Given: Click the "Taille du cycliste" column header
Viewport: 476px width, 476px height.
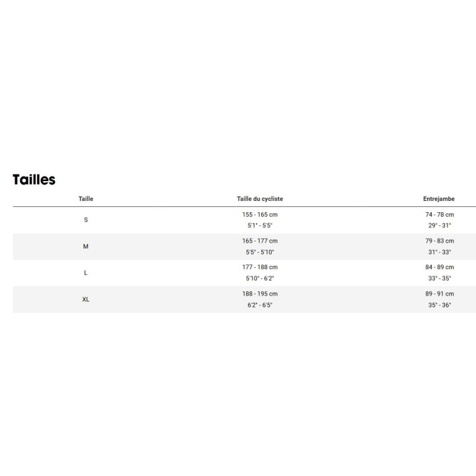Looking at the screenshot, I should coord(260,199).
